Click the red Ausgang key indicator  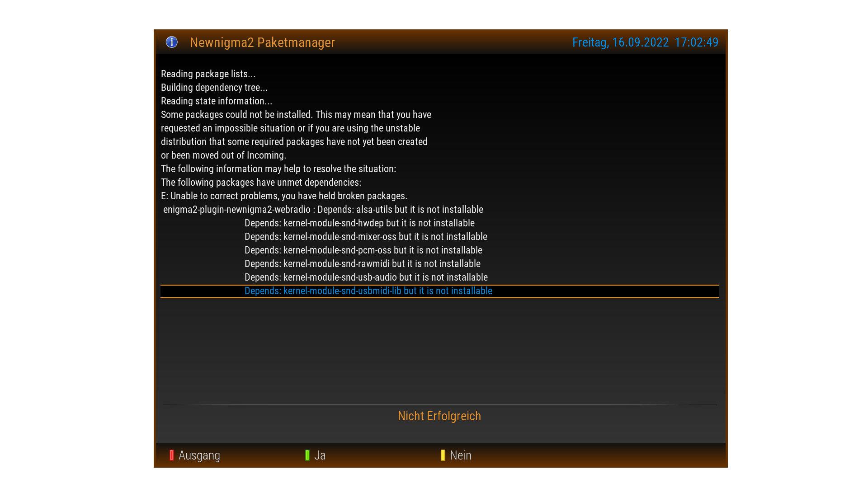tap(172, 455)
